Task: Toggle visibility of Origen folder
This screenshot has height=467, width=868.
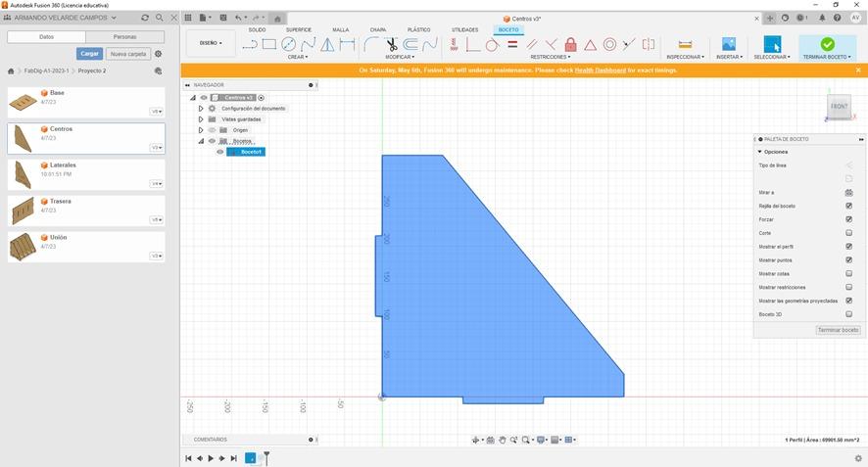Action: click(x=212, y=130)
